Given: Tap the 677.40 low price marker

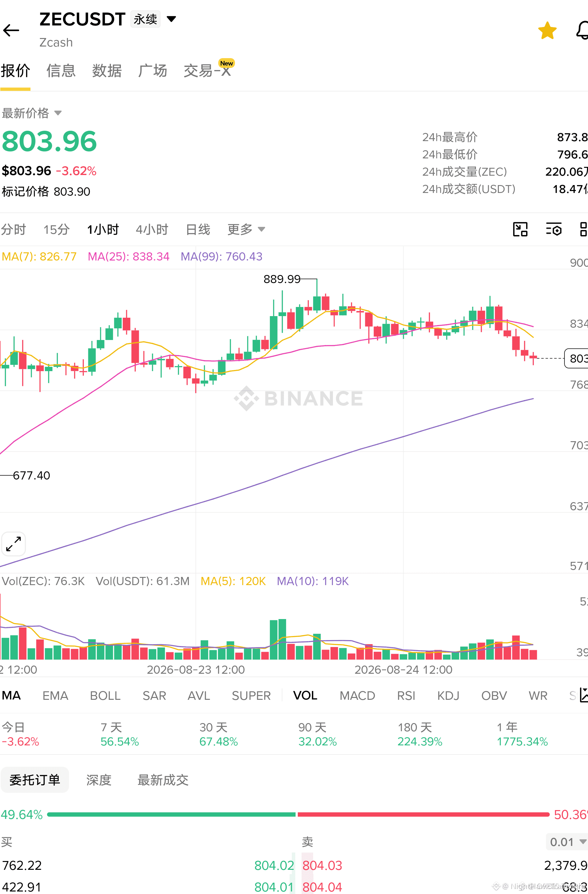Looking at the screenshot, I should coord(31,475).
